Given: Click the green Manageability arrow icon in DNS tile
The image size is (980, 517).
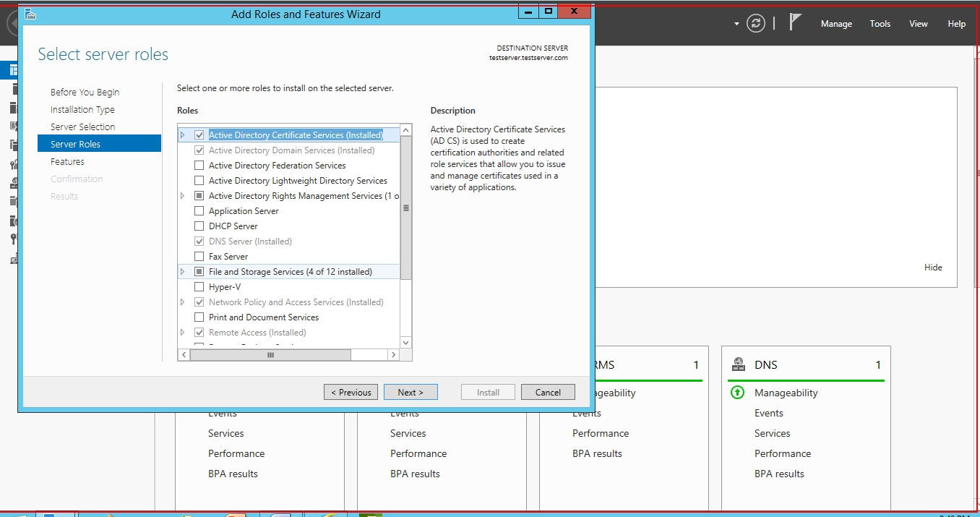Looking at the screenshot, I should click(737, 393).
